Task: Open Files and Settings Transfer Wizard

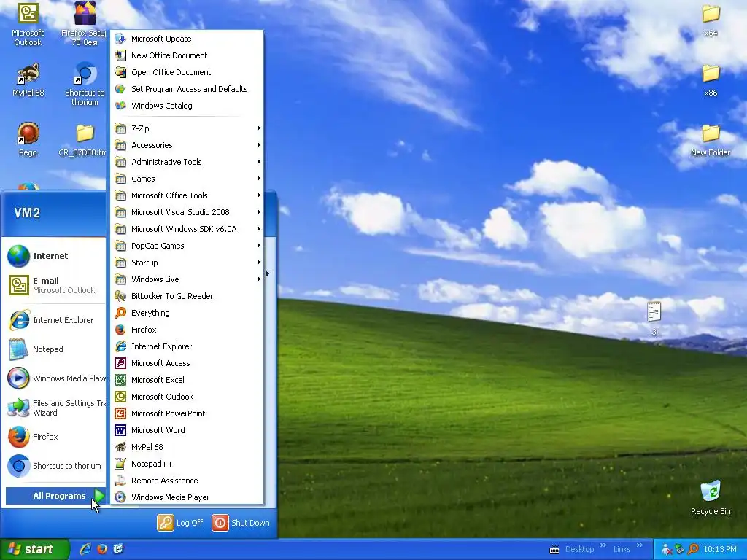Action: [x=55, y=408]
